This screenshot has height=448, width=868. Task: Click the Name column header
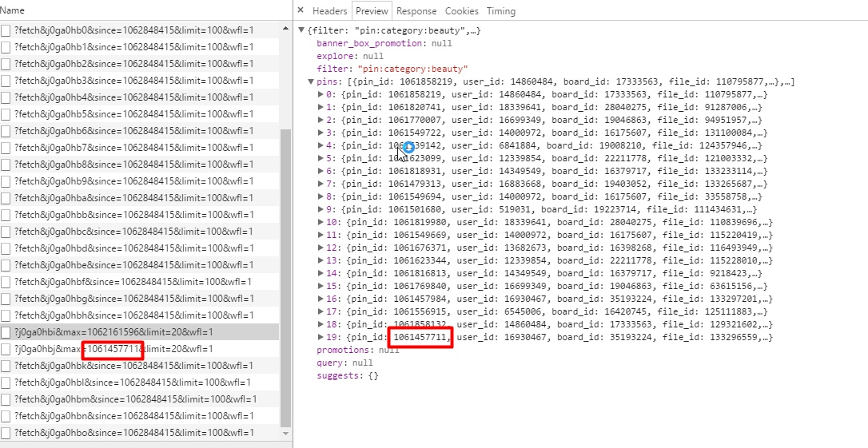13,10
